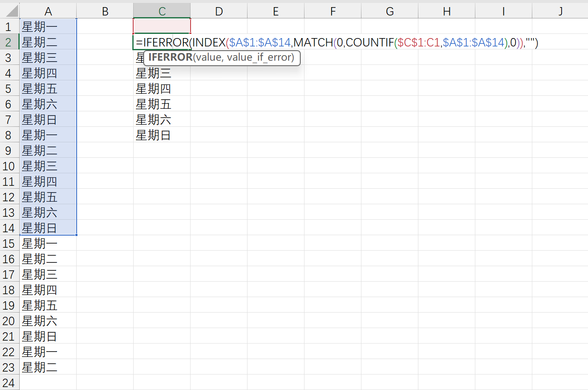The width and height of the screenshot is (588, 390).
Task: Click cell C4 containing 星期三
Action: 162,73
